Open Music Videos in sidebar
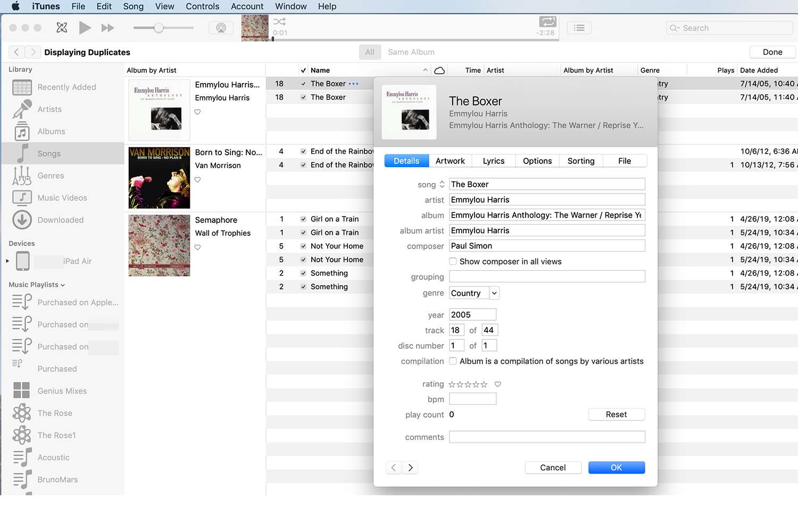This screenshot has height=532, width=798. (62, 198)
